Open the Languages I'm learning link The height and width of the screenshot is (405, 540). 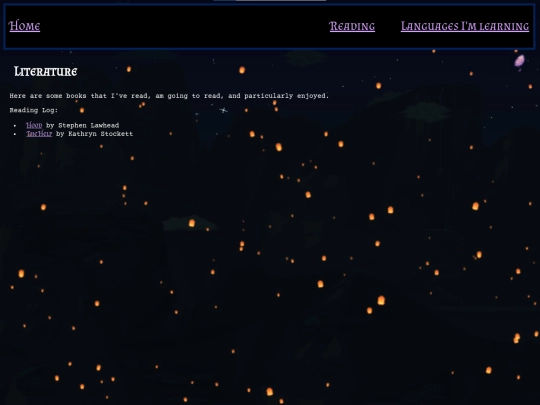click(x=465, y=26)
